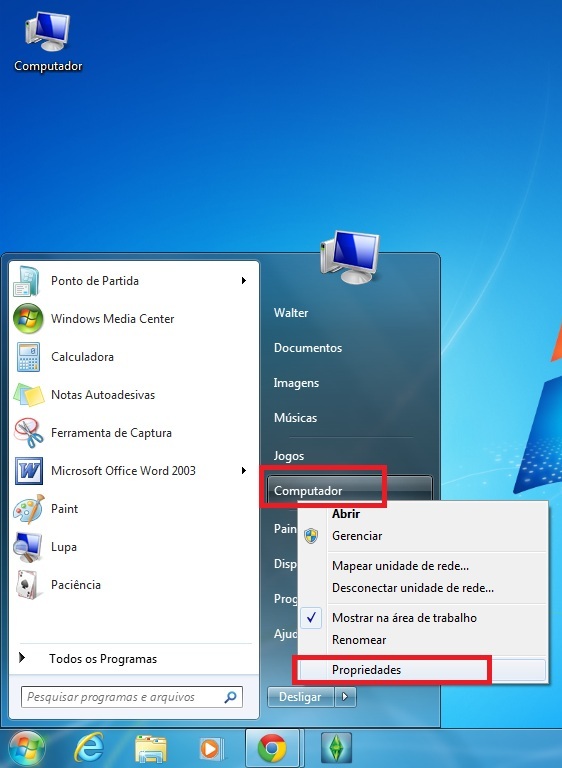Click the Desligar button
562x768 pixels.
tap(300, 697)
